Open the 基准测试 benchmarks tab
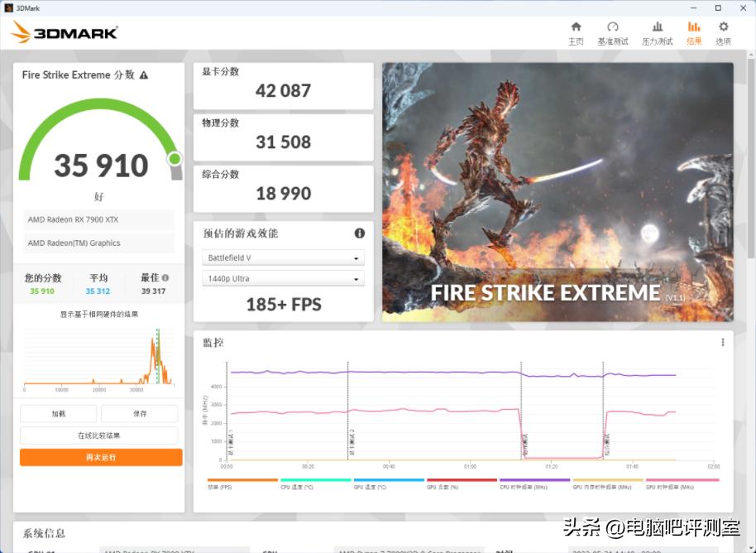 (613, 34)
